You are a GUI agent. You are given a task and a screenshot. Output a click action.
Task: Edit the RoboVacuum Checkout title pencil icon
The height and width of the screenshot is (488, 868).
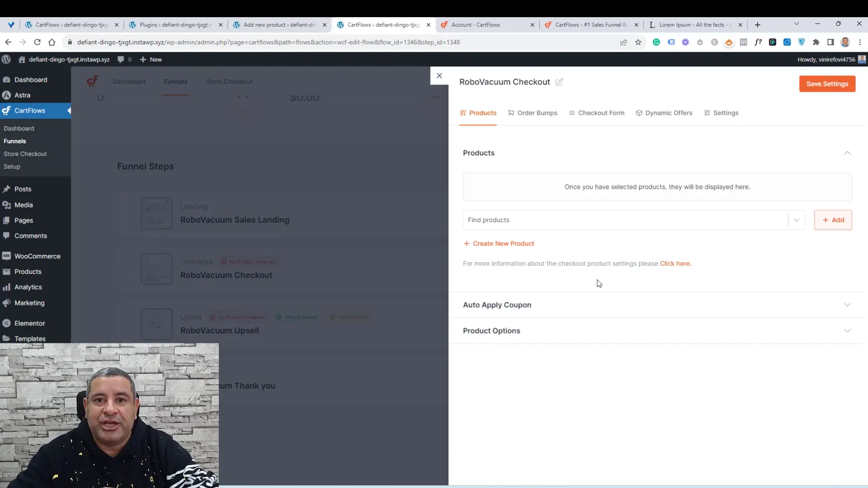coord(559,82)
